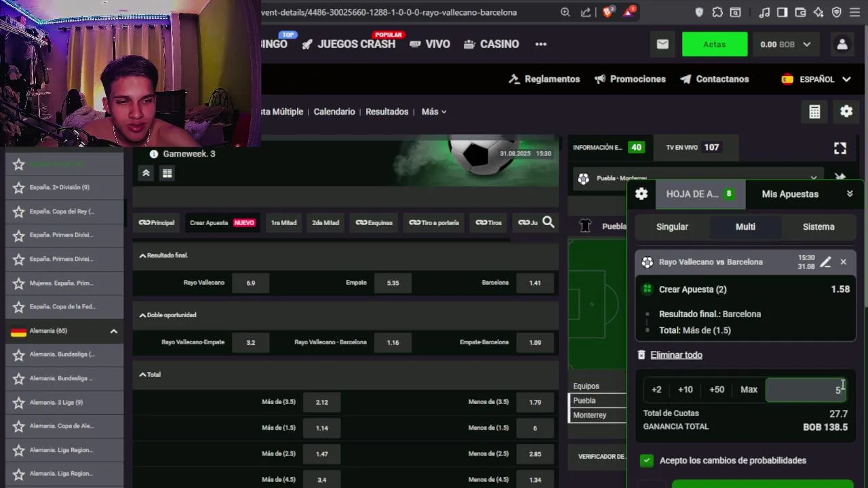Favorite España. 2ª División (9) star
This screenshot has width=868, height=488.
[19, 188]
